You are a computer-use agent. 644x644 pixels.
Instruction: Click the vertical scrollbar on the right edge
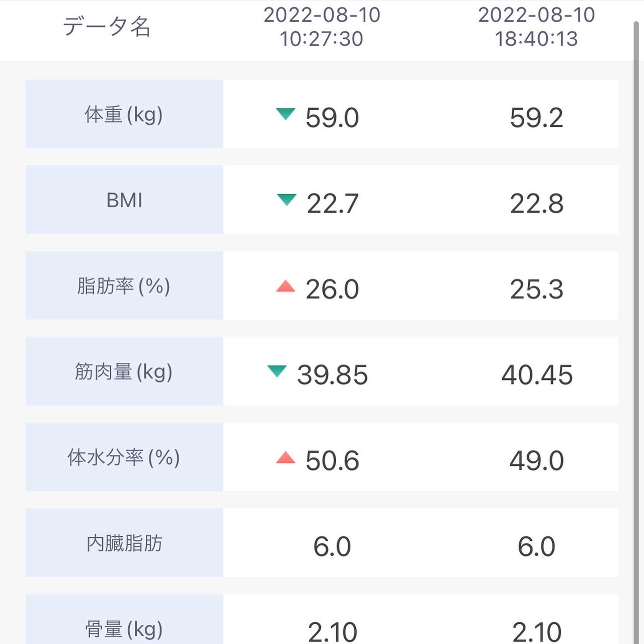pyautogui.click(x=636, y=332)
